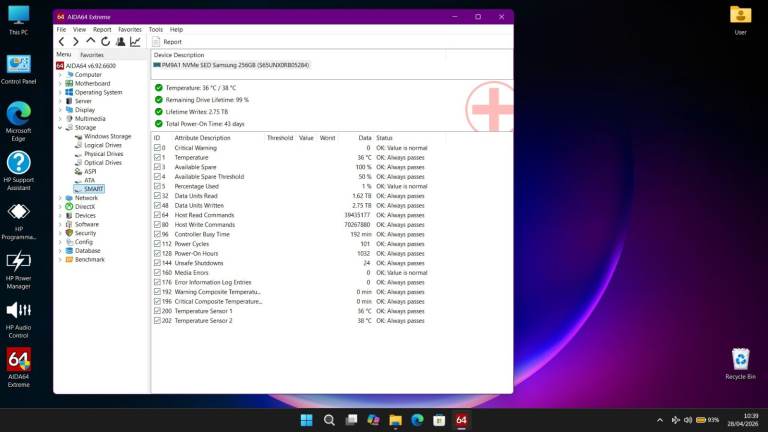Expand the DirectX tree node
Image resolution: width=768 pixels, height=432 pixels.
[60, 207]
